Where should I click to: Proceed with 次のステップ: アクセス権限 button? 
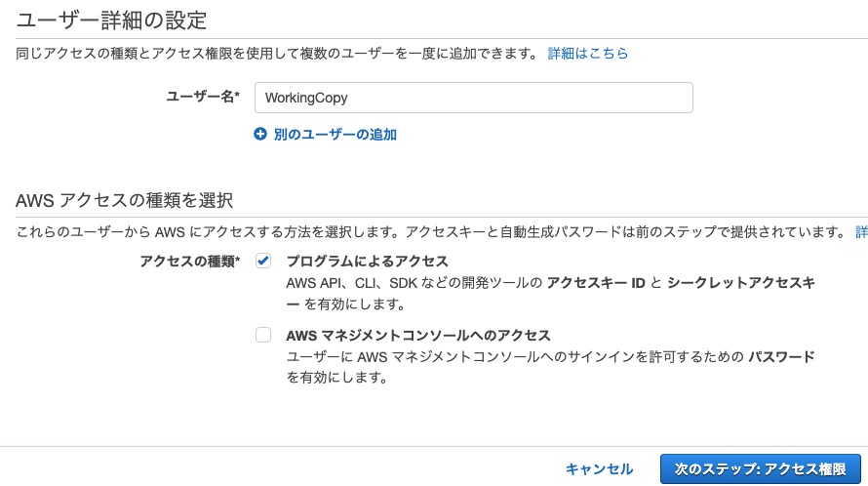pyautogui.click(x=760, y=468)
